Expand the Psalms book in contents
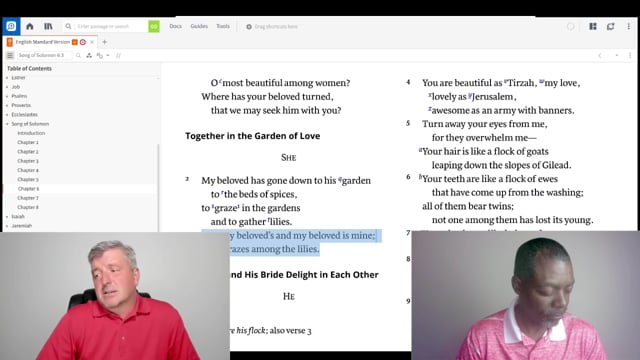640x360 pixels. [x=7, y=96]
